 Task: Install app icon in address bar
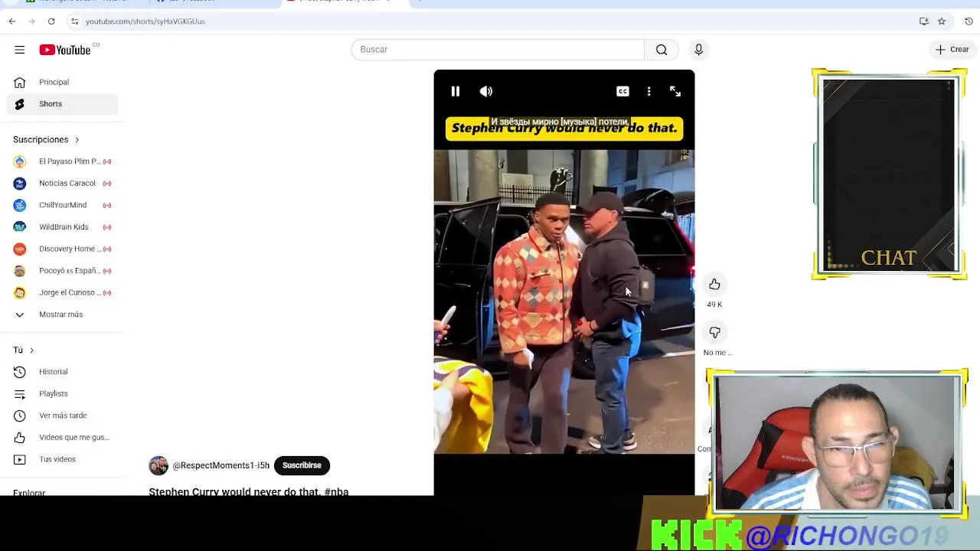pyautogui.click(x=924, y=21)
